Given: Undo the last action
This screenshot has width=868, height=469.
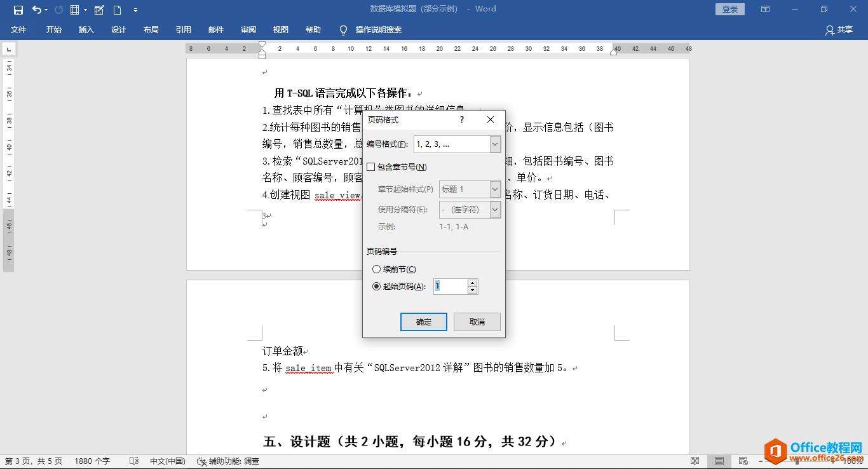Looking at the screenshot, I should [36, 10].
